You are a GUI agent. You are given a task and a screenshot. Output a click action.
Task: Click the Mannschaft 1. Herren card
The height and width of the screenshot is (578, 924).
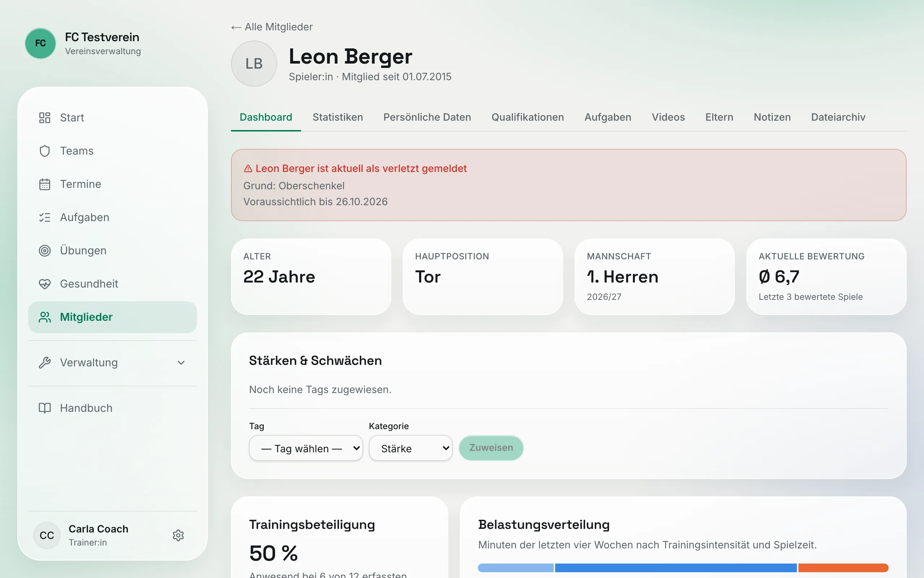(x=654, y=277)
